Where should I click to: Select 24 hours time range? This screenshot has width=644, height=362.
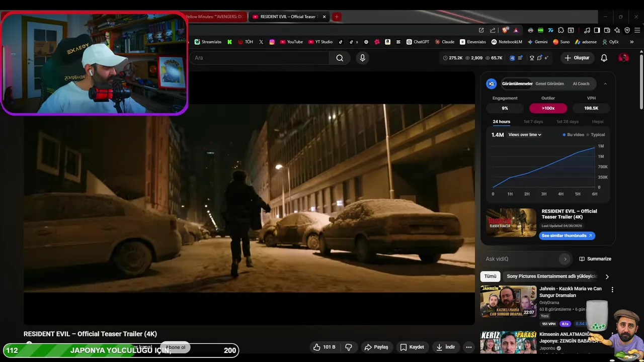[x=501, y=122]
